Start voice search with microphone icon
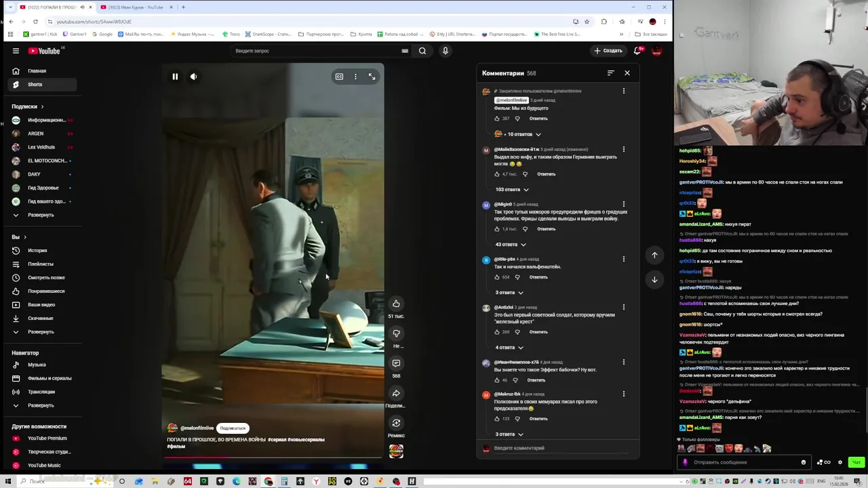This screenshot has height=488, width=868. (445, 51)
